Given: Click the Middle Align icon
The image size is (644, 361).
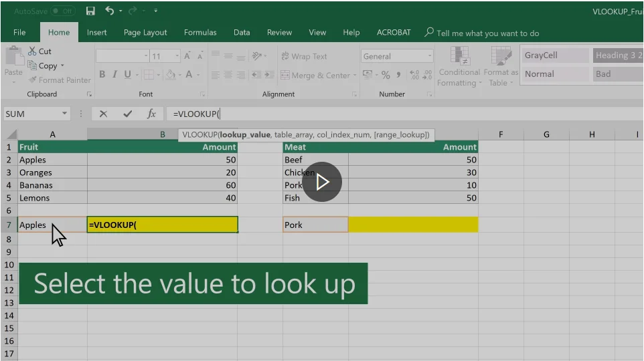Looking at the screenshot, I should (228, 55).
